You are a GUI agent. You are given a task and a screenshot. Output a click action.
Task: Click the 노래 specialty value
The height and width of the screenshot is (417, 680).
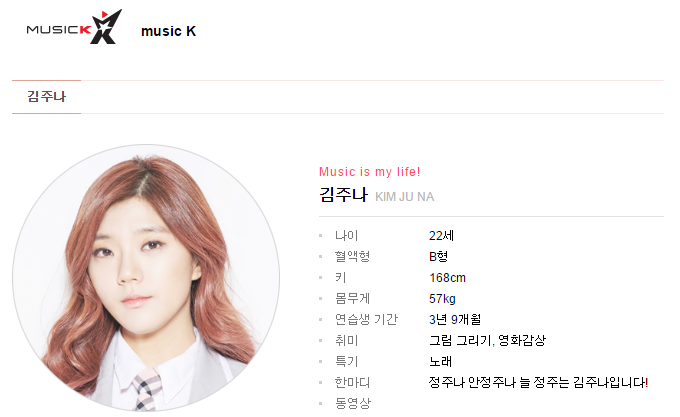click(x=441, y=361)
